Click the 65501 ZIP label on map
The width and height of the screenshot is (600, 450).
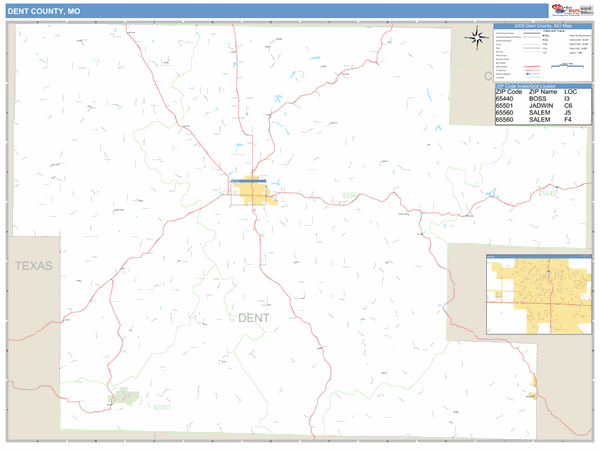pos(163,407)
